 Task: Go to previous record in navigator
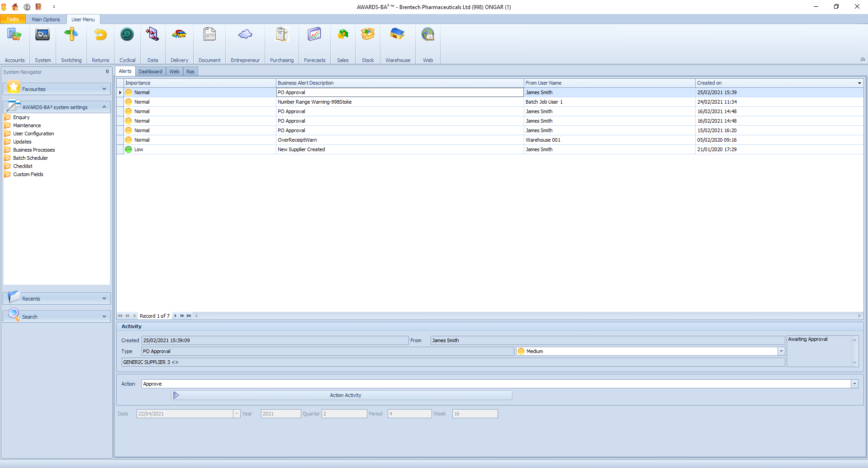coord(134,316)
